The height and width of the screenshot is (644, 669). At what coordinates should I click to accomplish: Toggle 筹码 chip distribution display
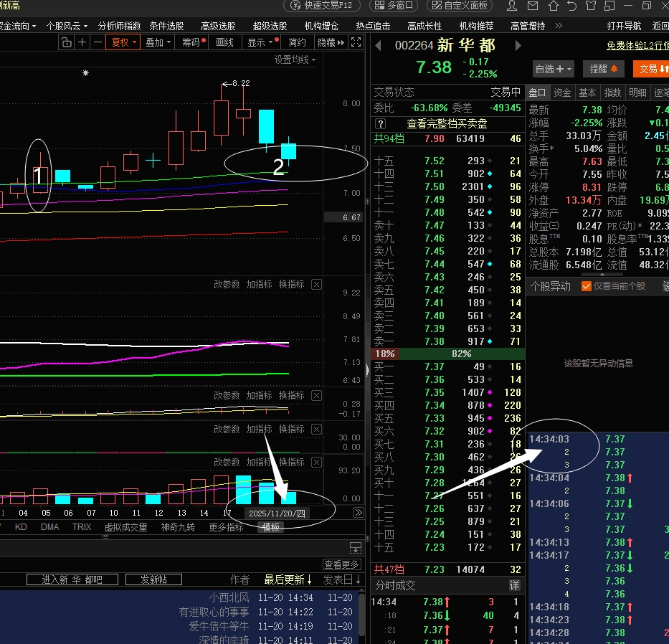coord(191,43)
